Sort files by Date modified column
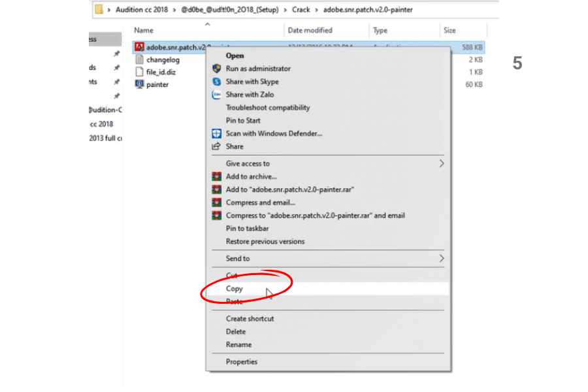 pos(310,30)
